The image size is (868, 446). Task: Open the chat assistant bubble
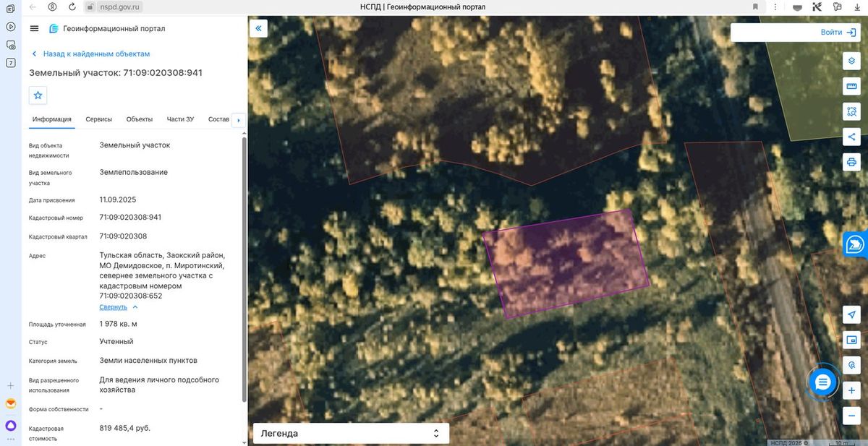click(x=822, y=382)
